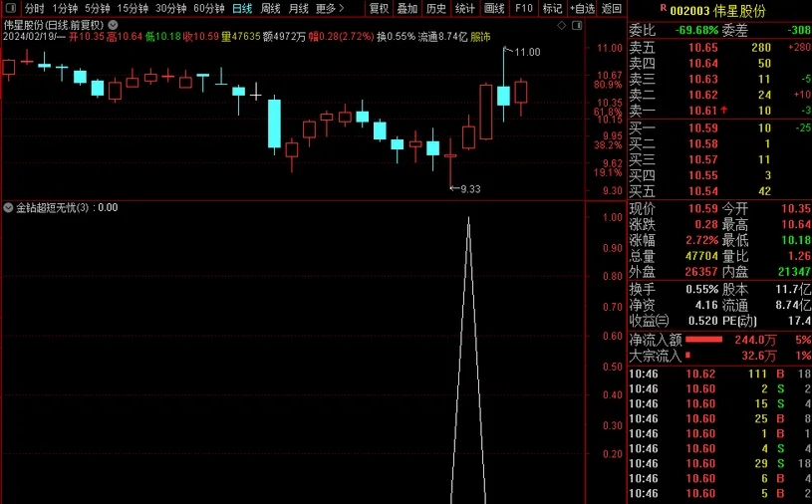Screen dimensions: 812x504
Task: Toggle the 叠加 overlay option
Action: (407, 8)
